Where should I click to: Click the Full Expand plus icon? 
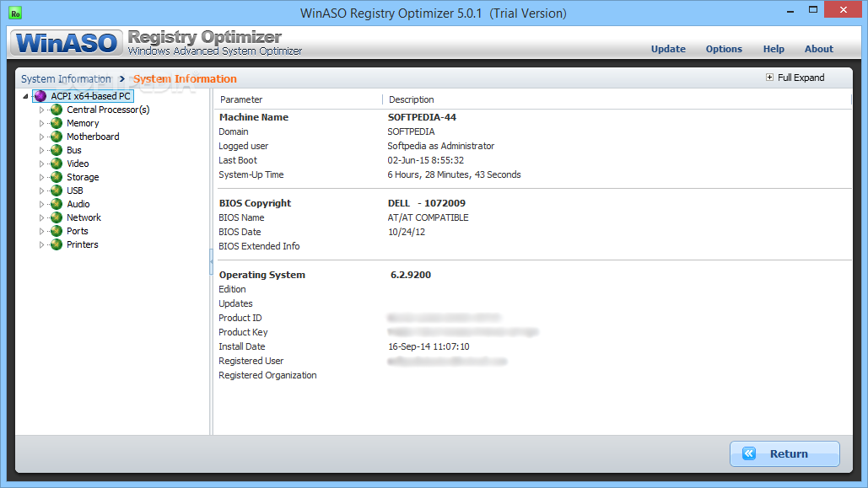point(769,78)
